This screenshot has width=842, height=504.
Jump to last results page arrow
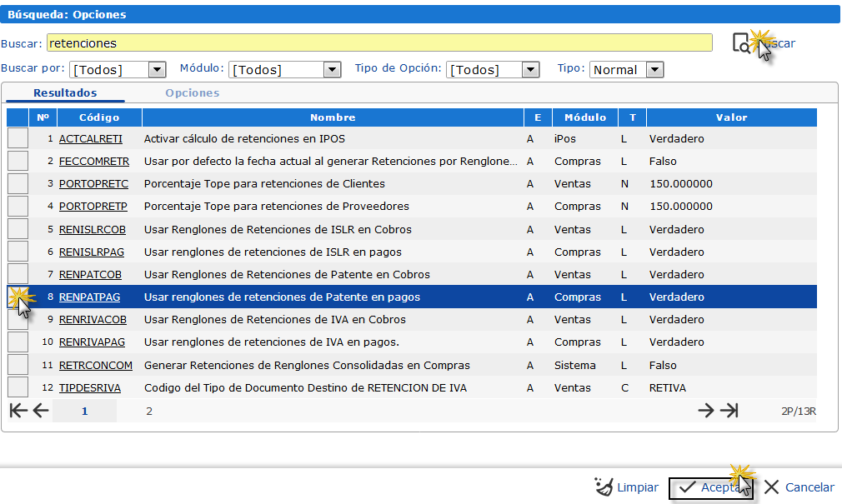click(x=729, y=410)
